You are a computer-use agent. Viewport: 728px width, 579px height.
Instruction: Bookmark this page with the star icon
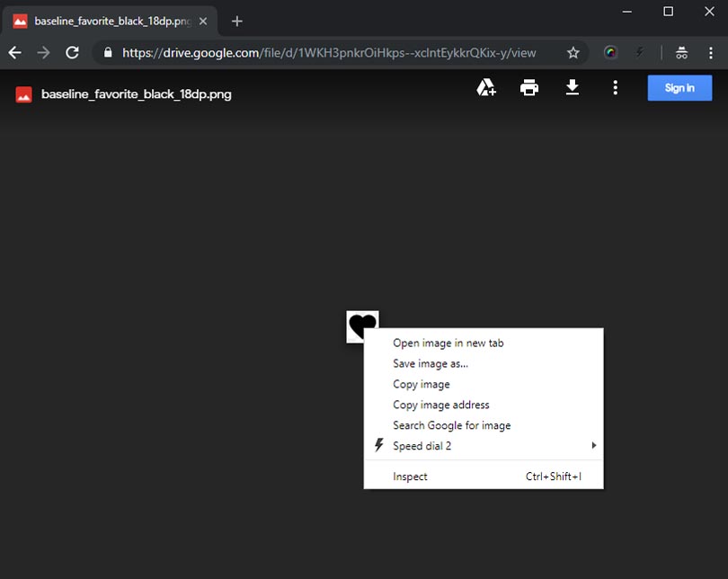click(573, 52)
